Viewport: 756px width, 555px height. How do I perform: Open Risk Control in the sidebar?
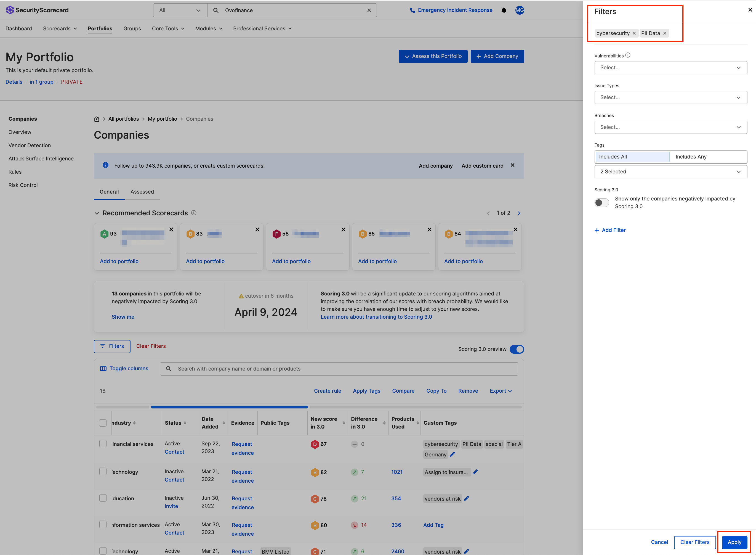(x=23, y=185)
